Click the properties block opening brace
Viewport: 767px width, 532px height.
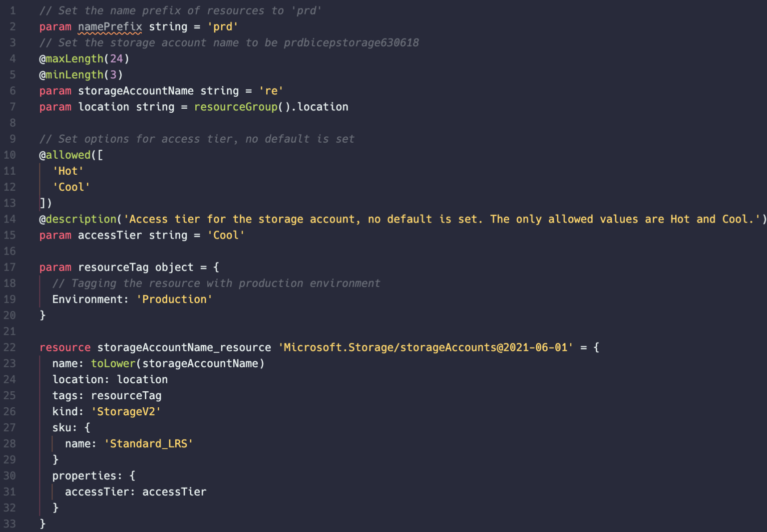pyautogui.click(x=132, y=476)
